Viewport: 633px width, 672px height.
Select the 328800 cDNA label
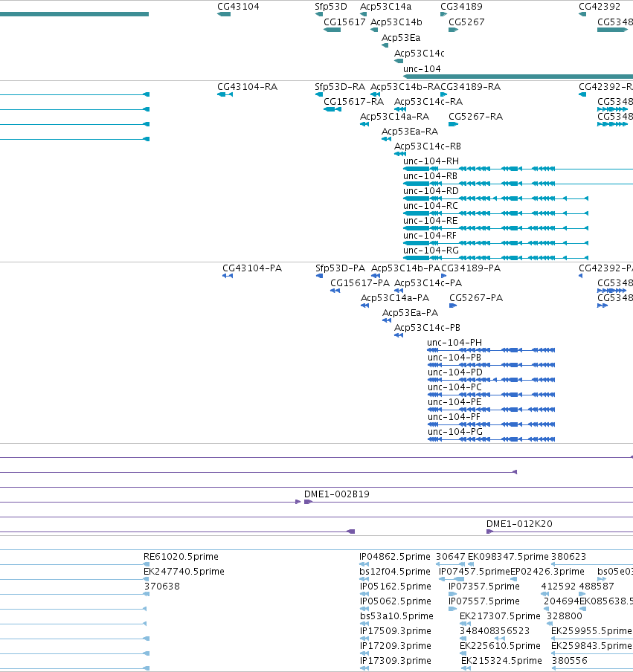(565, 616)
